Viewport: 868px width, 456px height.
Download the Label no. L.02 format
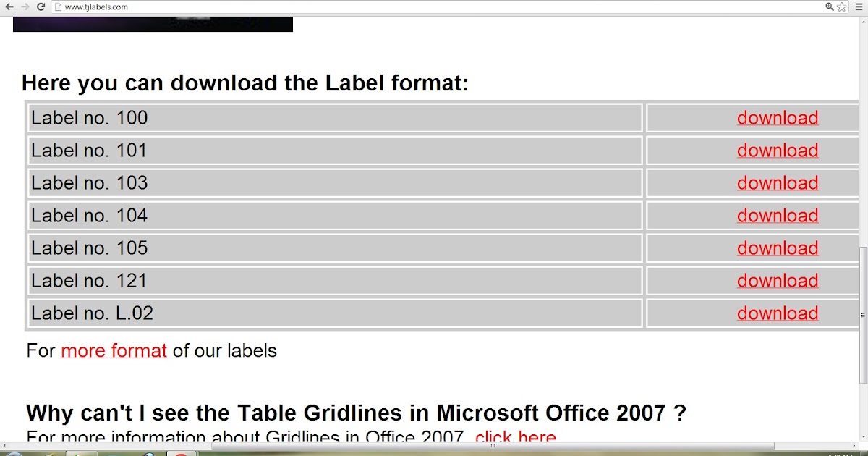pyautogui.click(x=777, y=313)
